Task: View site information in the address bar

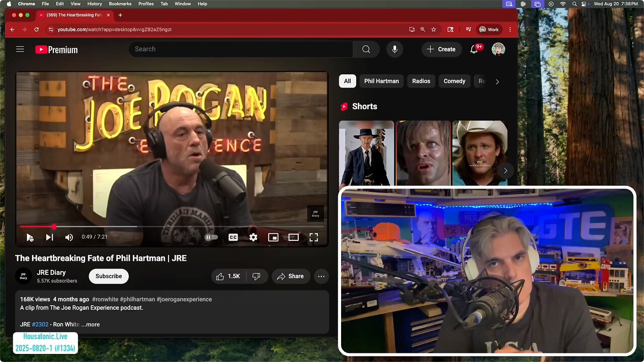Action: point(50,30)
